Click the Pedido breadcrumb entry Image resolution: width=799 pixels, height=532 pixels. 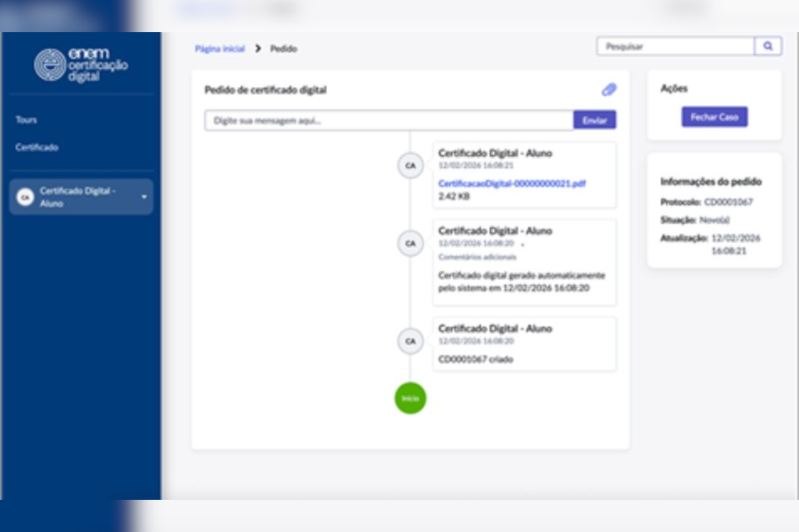click(x=284, y=48)
